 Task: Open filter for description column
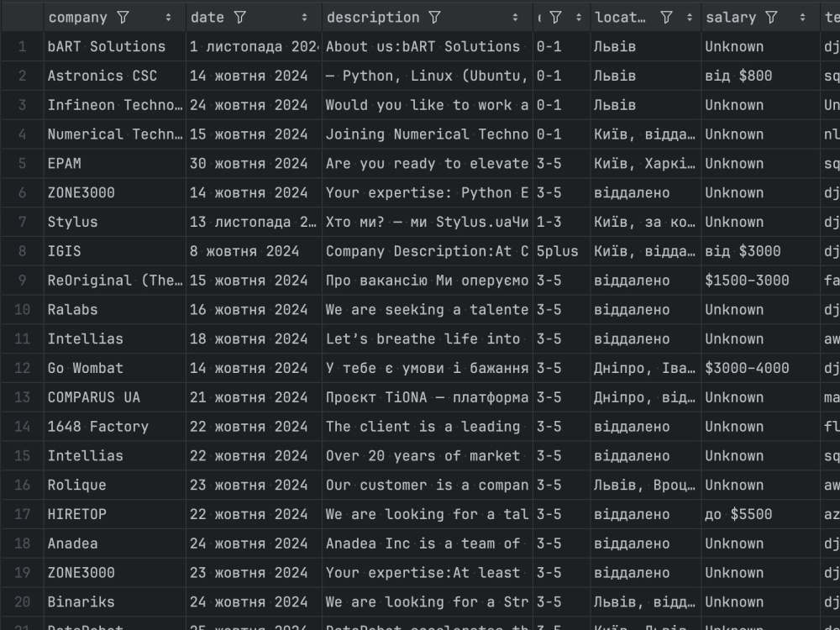point(434,18)
